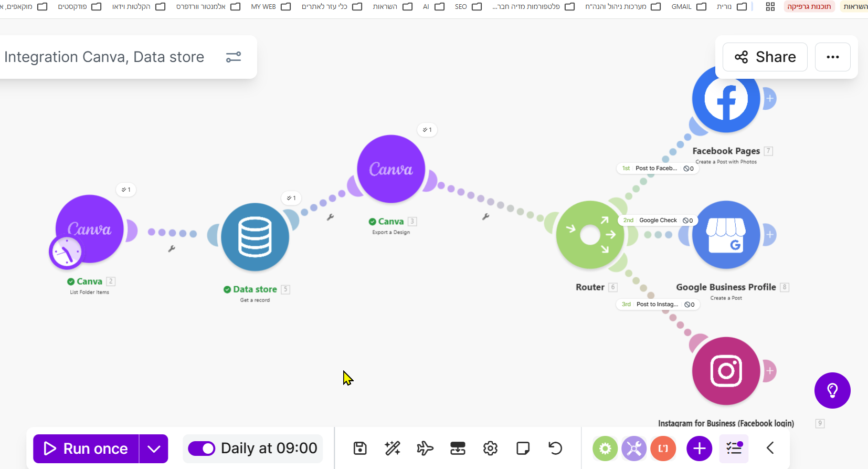Open the מערכות ניהול והנה"ח bookmarks folder
The width and height of the screenshot is (868, 469).
[x=623, y=7]
